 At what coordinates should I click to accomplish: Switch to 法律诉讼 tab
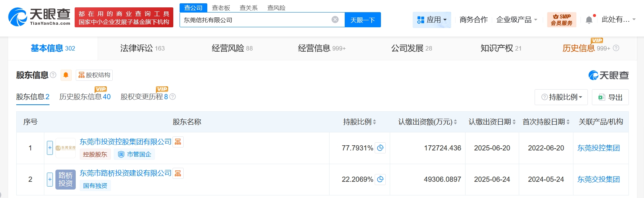[x=142, y=48]
